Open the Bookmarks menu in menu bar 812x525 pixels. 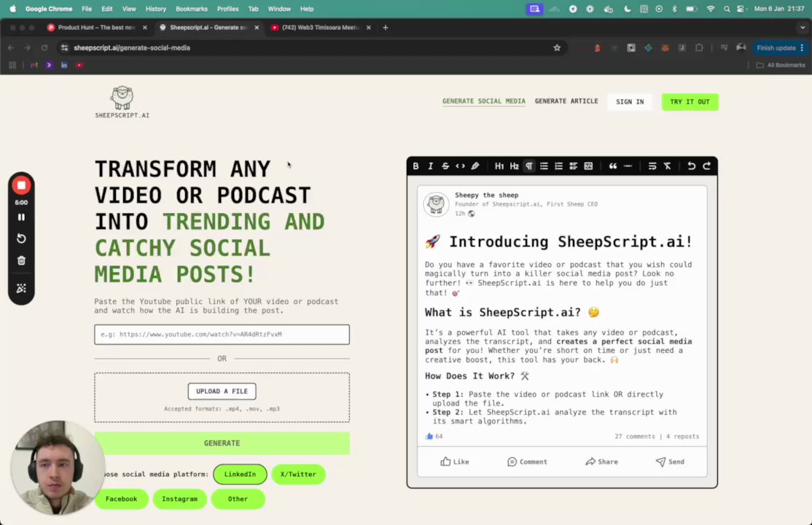191,9
